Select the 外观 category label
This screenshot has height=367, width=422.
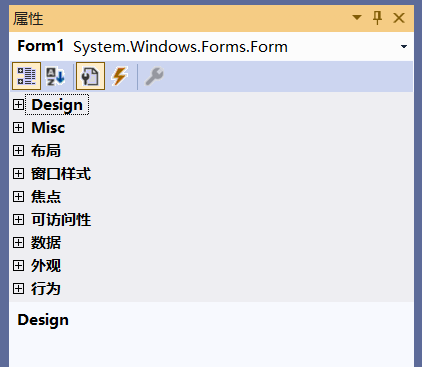[x=46, y=266]
